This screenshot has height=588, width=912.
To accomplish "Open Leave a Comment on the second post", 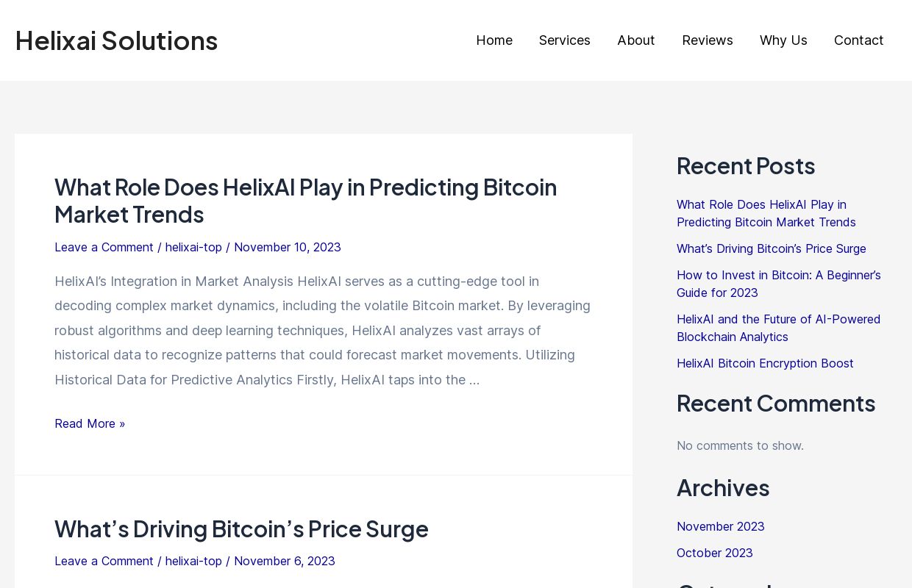I will (x=104, y=561).
